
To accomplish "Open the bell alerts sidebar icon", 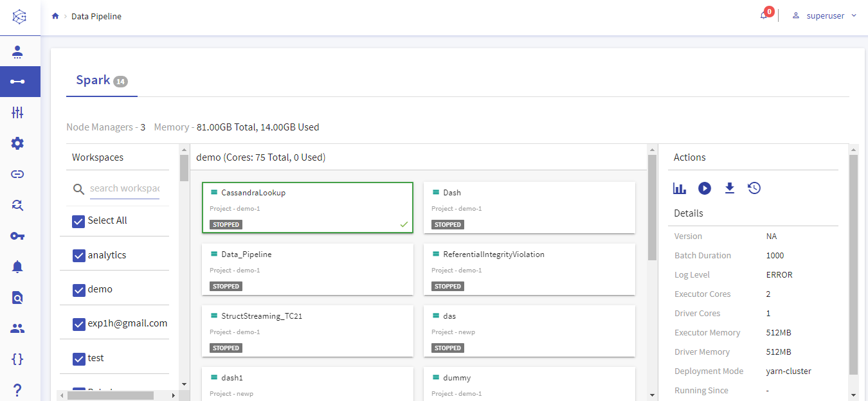I will pos(17,267).
